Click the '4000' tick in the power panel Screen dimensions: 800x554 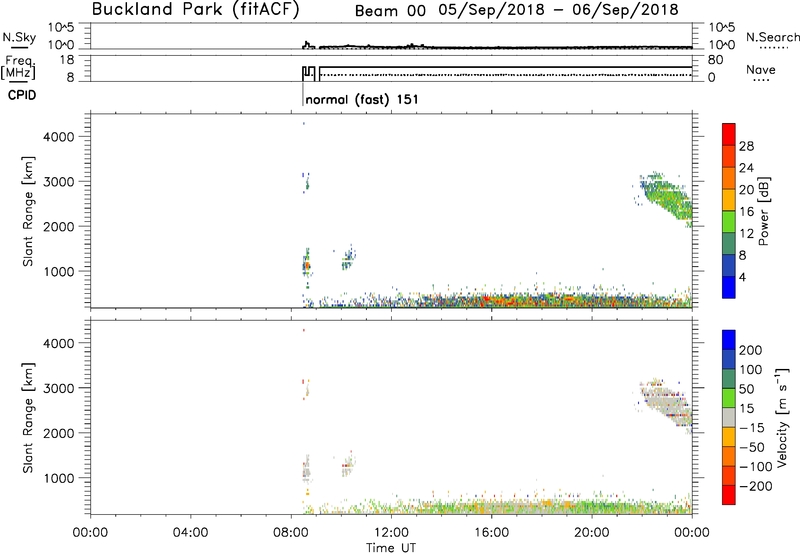pos(59,137)
